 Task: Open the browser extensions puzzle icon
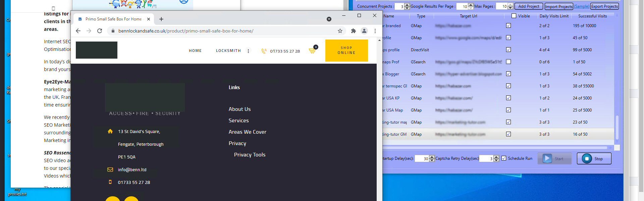click(x=353, y=31)
